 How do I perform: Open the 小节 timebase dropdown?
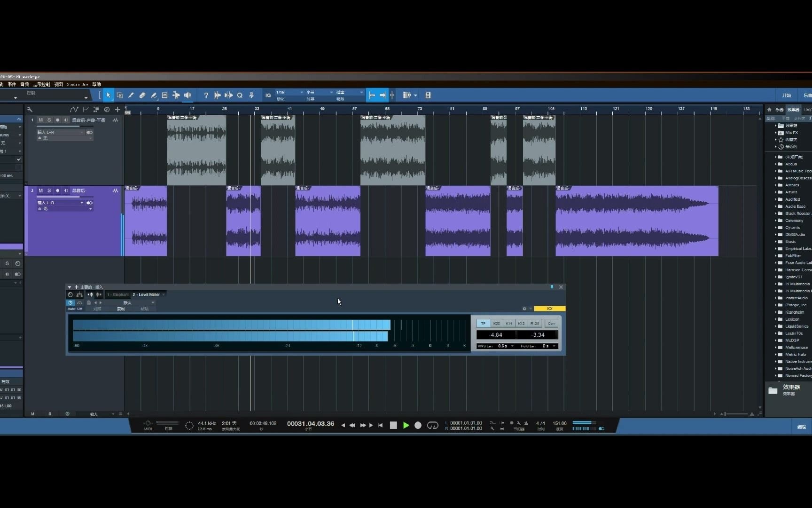[x=320, y=93]
